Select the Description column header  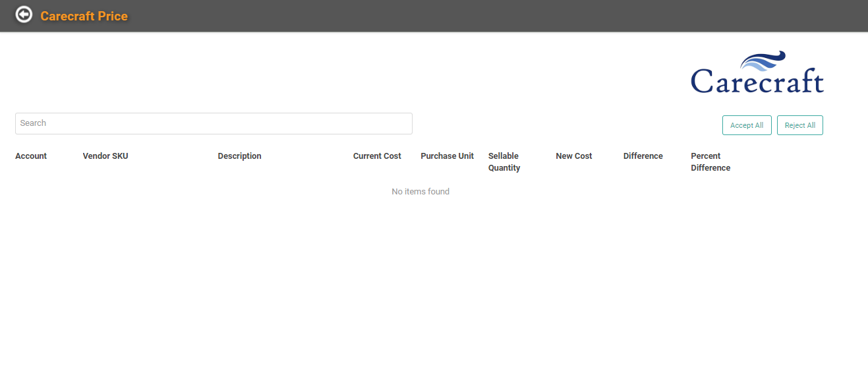(240, 156)
